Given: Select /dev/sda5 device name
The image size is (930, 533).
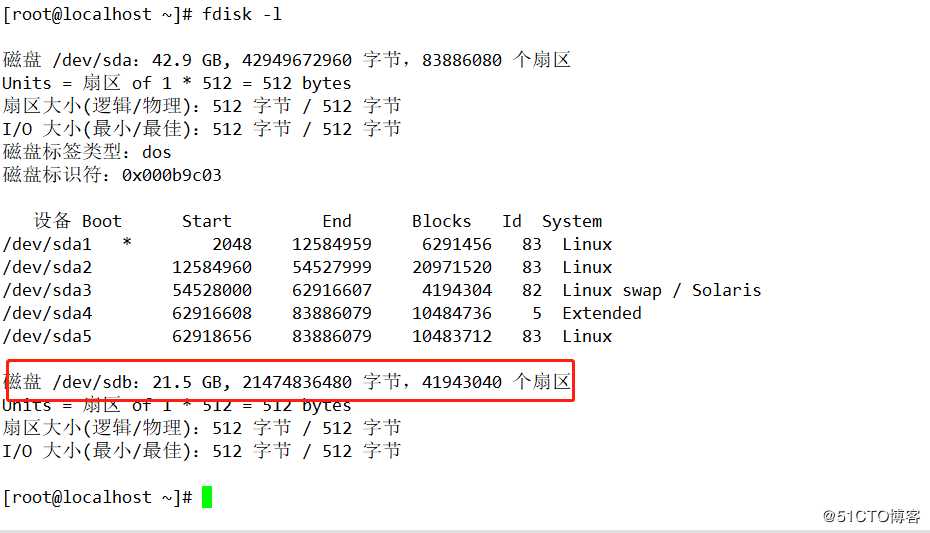Looking at the screenshot, I should (x=47, y=336).
